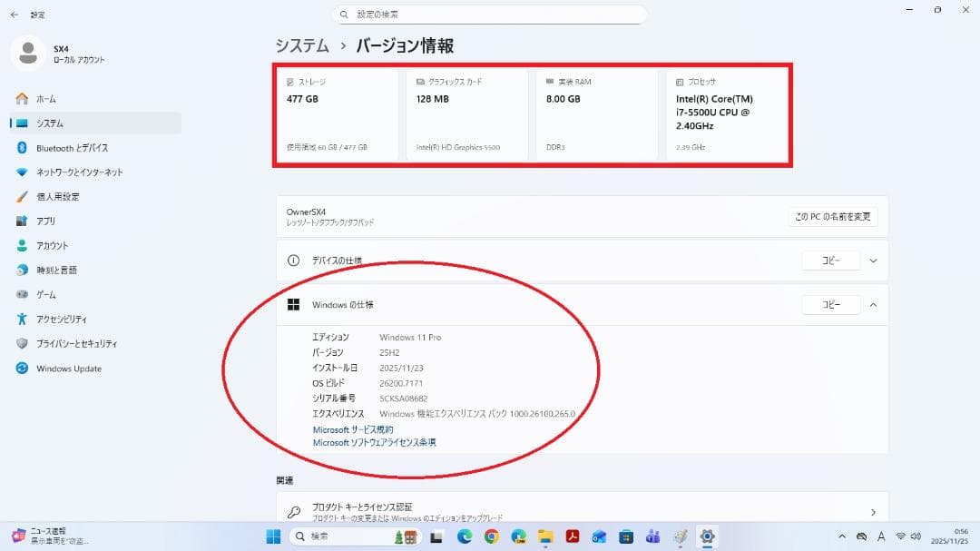
Task: Click the IME input indicator 'A' in tray
Action: (x=882, y=536)
